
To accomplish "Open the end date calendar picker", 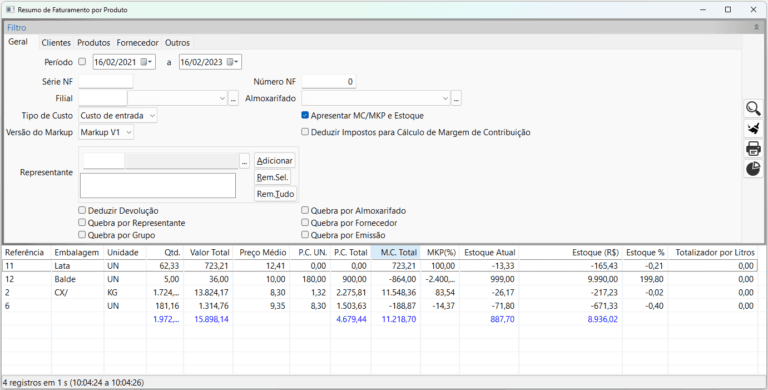I will tap(233, 62).
